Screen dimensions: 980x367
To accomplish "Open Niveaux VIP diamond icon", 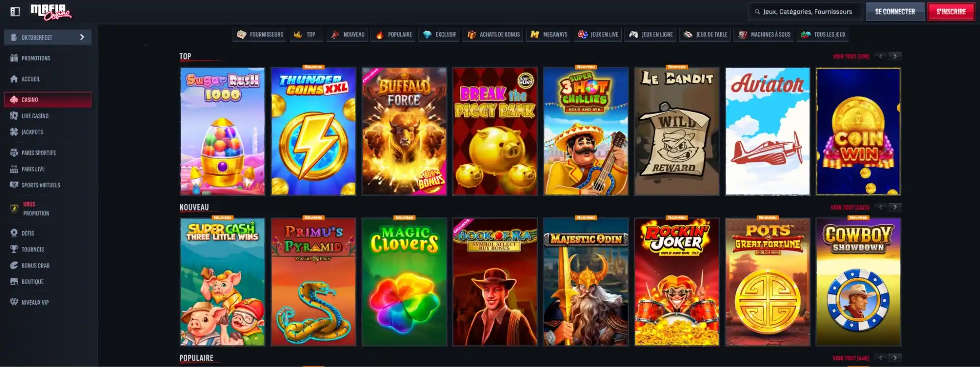I will click(x=14, y=302).
